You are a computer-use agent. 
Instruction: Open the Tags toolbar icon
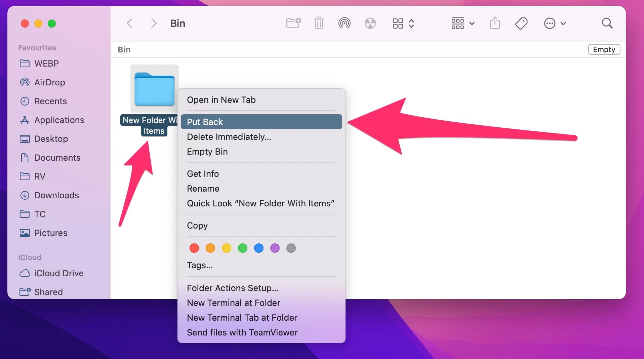tap(521, 23)
